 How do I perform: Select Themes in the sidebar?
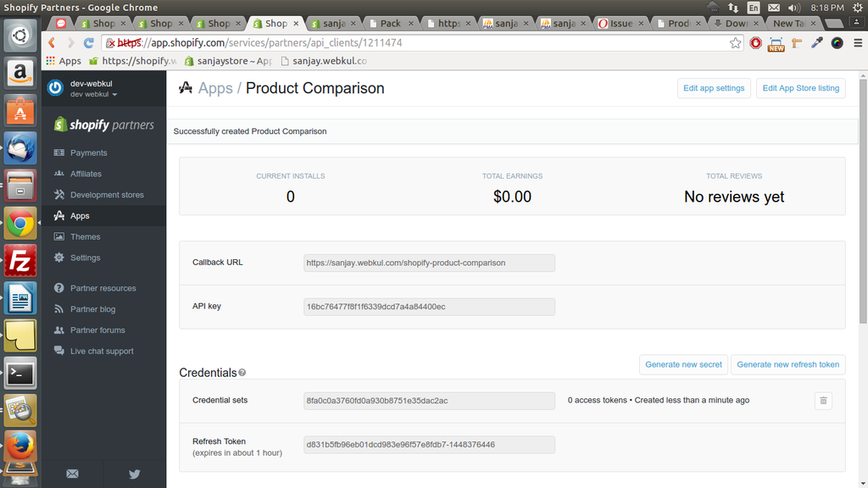[85, 237]
